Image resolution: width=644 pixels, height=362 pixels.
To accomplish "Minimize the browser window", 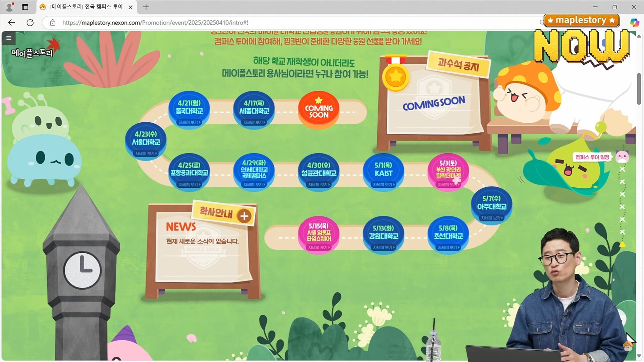I will tap(595, 7).
